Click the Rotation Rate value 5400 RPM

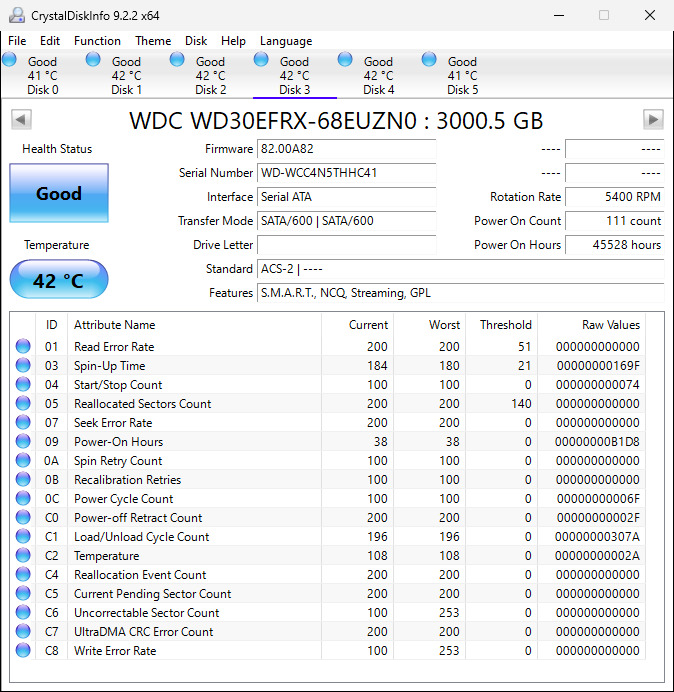tap(614, 197)
